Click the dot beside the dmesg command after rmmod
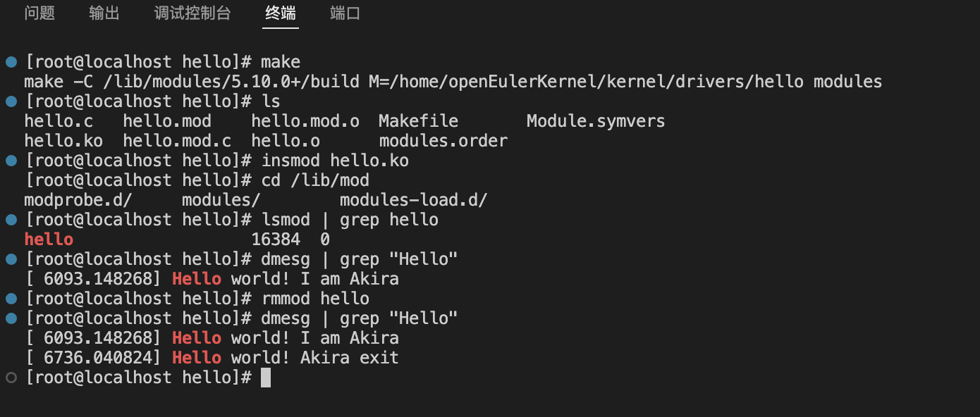The height and width of the screenshot is (417, 980). pyautogui.click(x=11, y=318)
